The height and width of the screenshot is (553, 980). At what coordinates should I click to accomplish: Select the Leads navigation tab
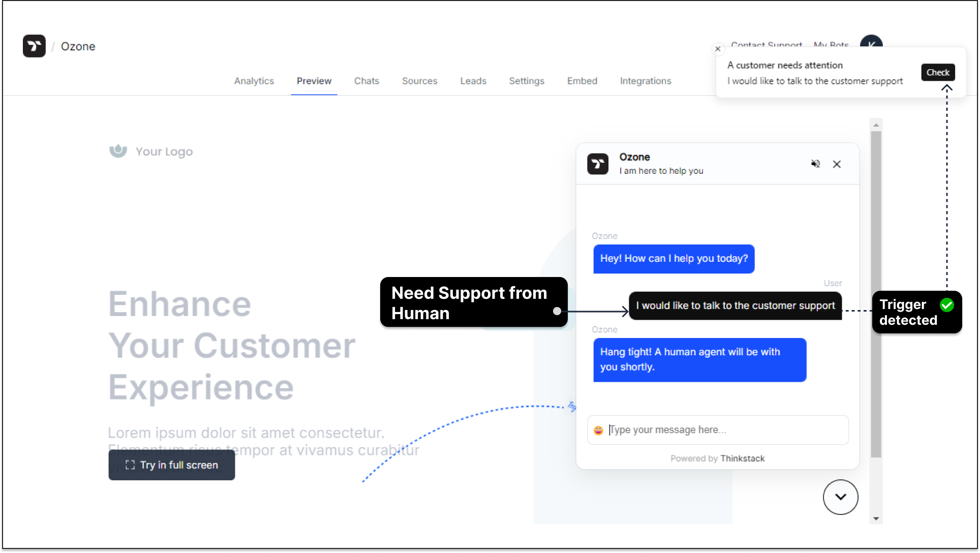pos(474,81)
